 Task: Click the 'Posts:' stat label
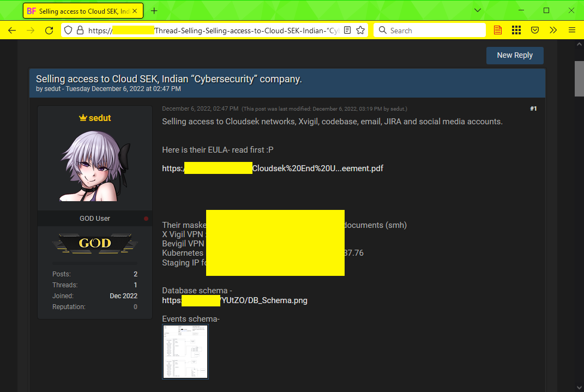62,274
